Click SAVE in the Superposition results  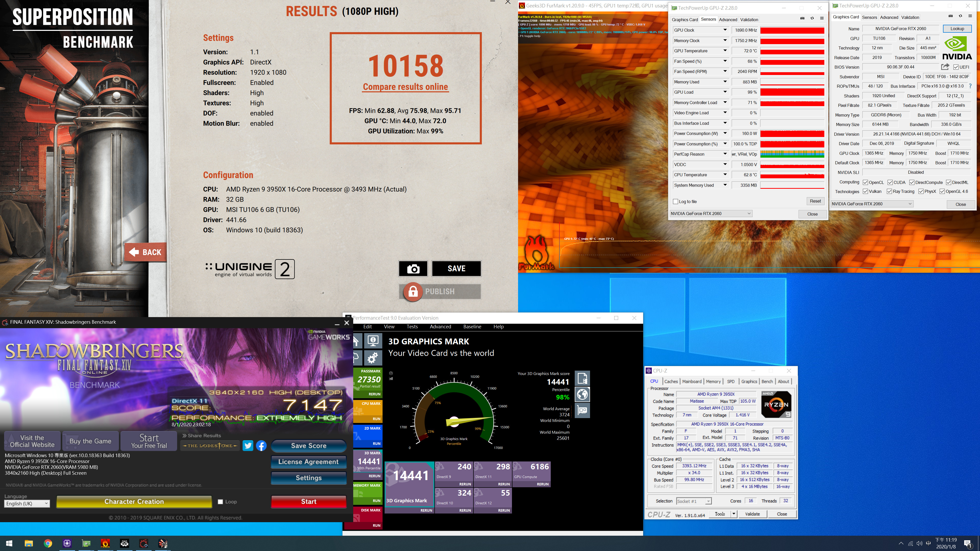(456, 268)
